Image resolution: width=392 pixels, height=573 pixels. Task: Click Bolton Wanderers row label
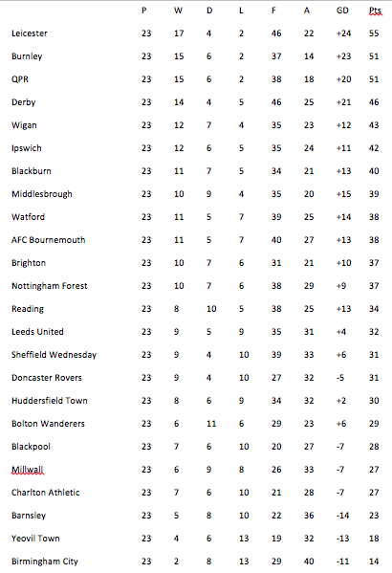click(x=48, y=424)
